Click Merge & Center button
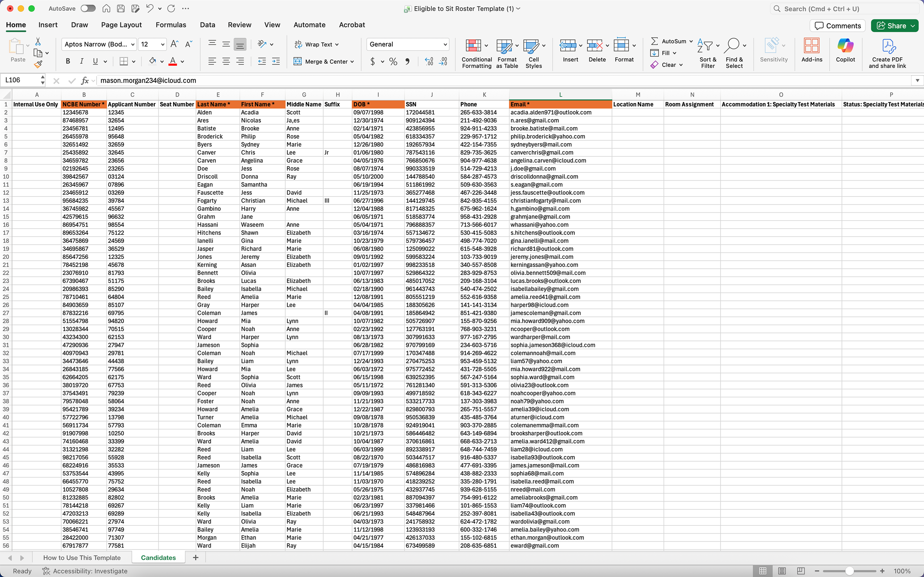 (324, 61)
